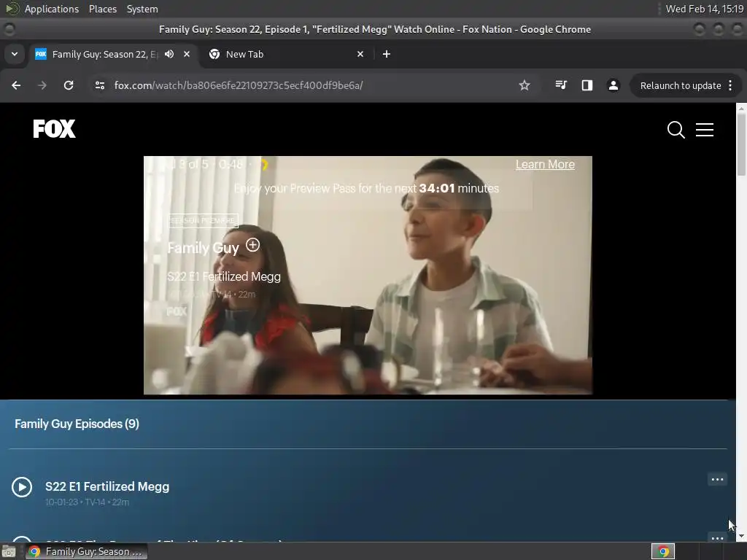Image resolution: width=747 pixels, height=560 pixels.
Task: Bookmark this page with the star icon
Action: coord(525,85)
